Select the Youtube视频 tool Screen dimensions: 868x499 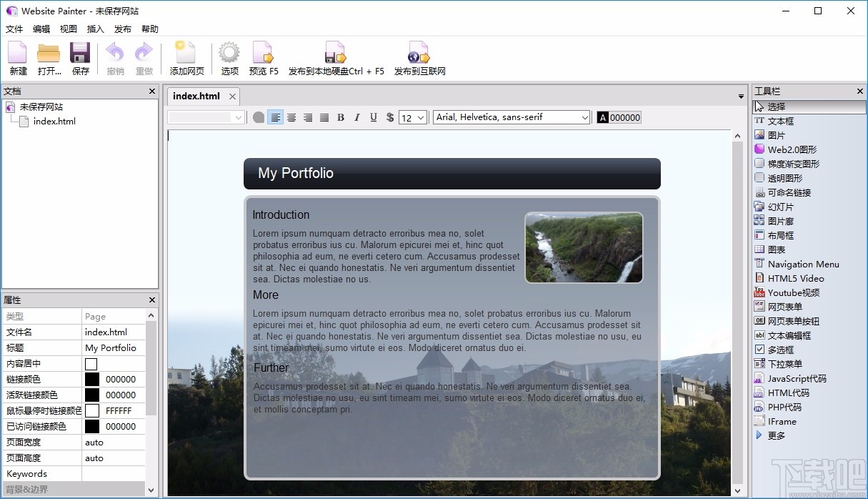coord(787,292)
